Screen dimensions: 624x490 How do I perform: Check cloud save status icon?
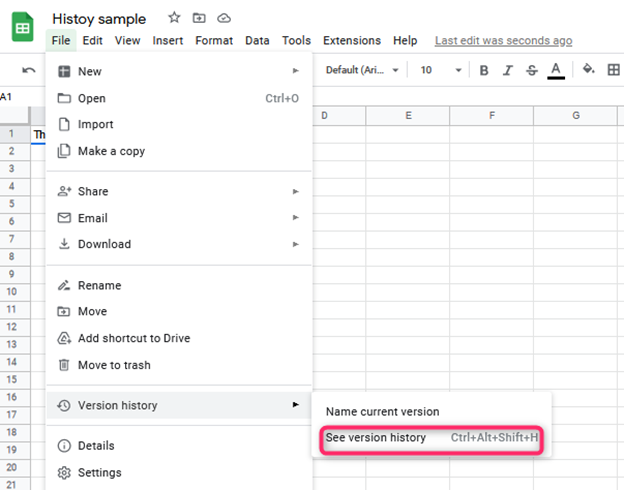tap(224, 18)
